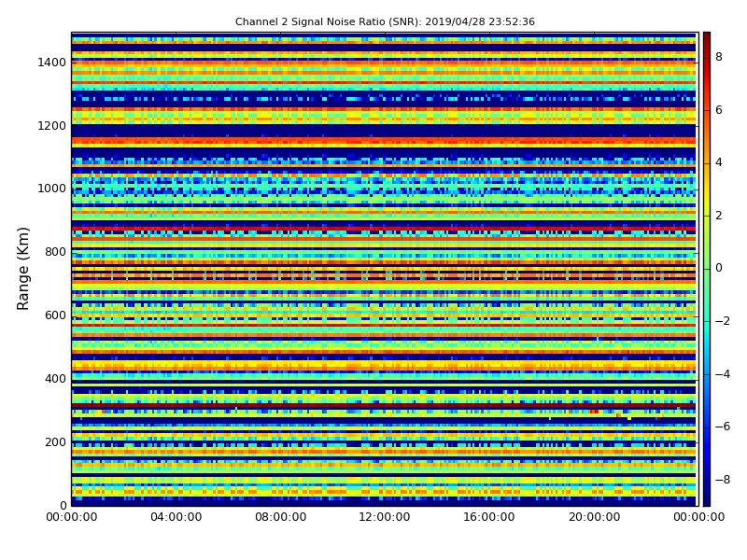
Task: Click the dark blue bottom of the SNR colorbar
Action: 707,497
